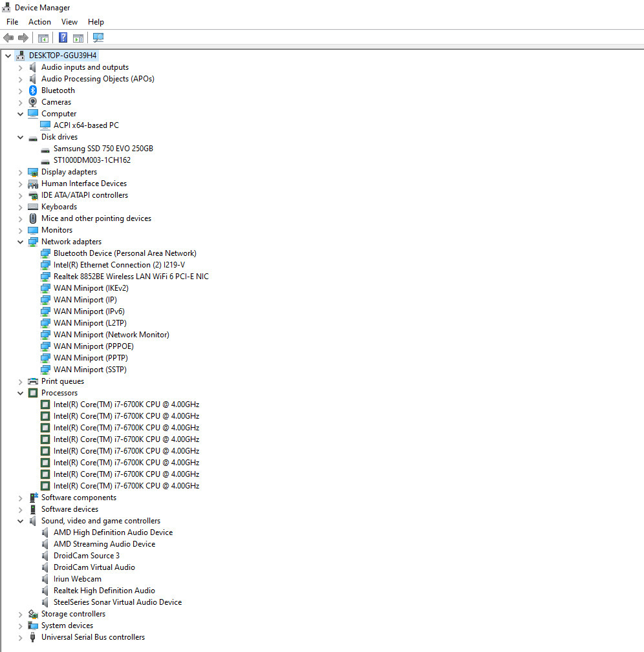Image resolution: width=644 pixels, height=652 pixels.
Task: Click the System devices folder icon
Action: pos(33,626)
